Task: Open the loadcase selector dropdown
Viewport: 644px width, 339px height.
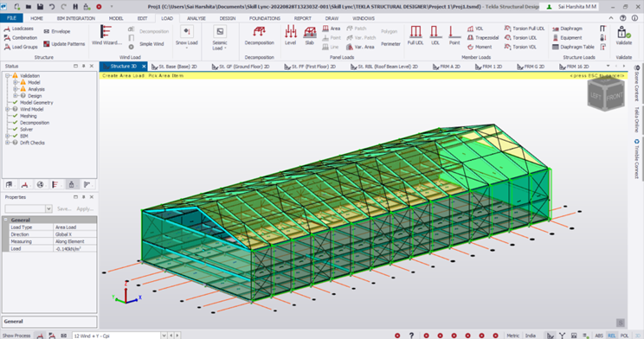Action: (164, 336)
